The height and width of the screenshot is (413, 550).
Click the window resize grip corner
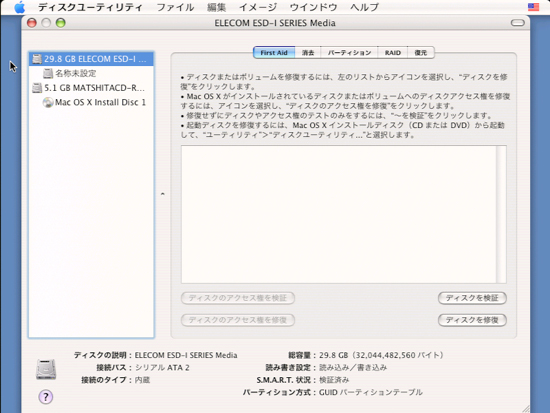pyautogui.click(x=526, y=408)
